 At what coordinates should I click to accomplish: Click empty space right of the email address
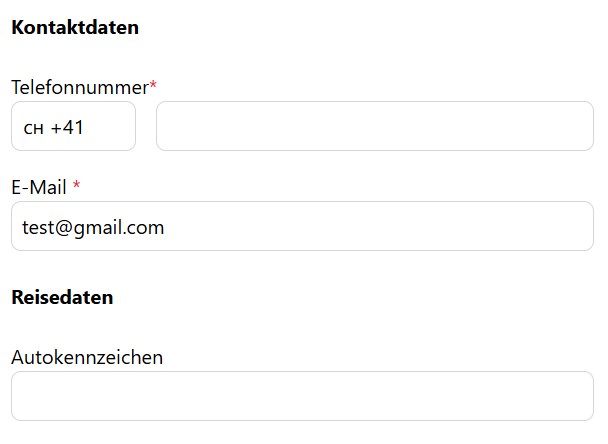point(400,227)
